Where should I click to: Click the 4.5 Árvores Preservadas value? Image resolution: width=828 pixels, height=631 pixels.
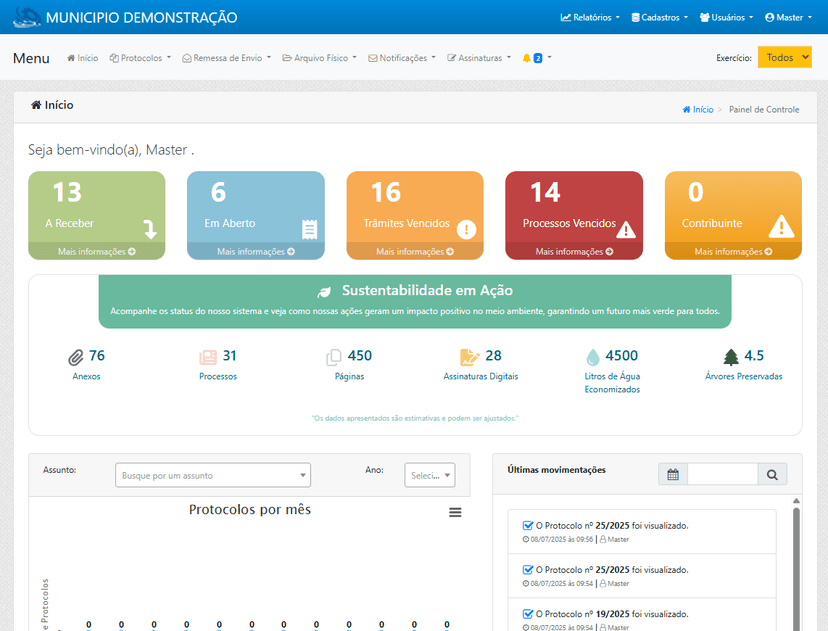click(x=754, y=355)
